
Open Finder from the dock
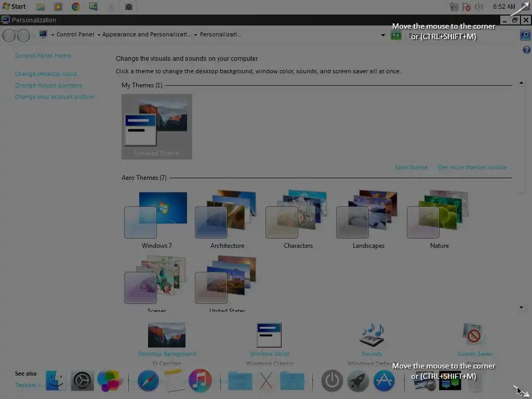(56, 381)
